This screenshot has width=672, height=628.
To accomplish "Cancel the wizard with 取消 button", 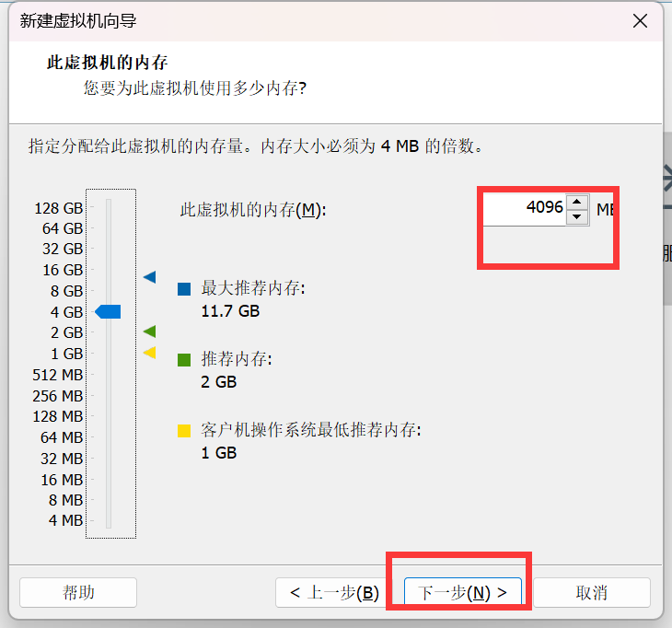I will tap(592, 592).
